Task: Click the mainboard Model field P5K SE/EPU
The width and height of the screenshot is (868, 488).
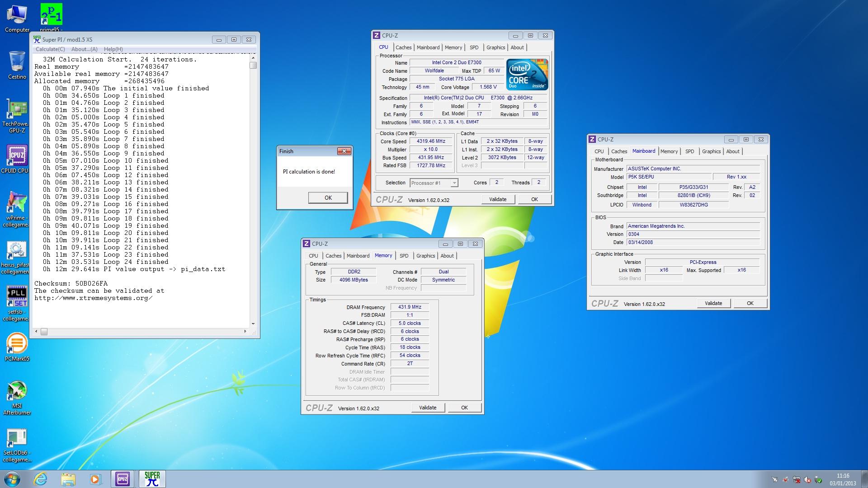Action: pos(669,177)
